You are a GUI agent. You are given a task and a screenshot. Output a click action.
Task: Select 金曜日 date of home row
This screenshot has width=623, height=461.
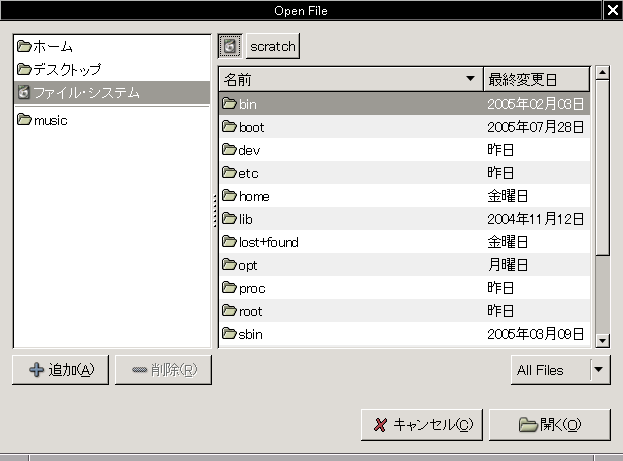(507, 196)
